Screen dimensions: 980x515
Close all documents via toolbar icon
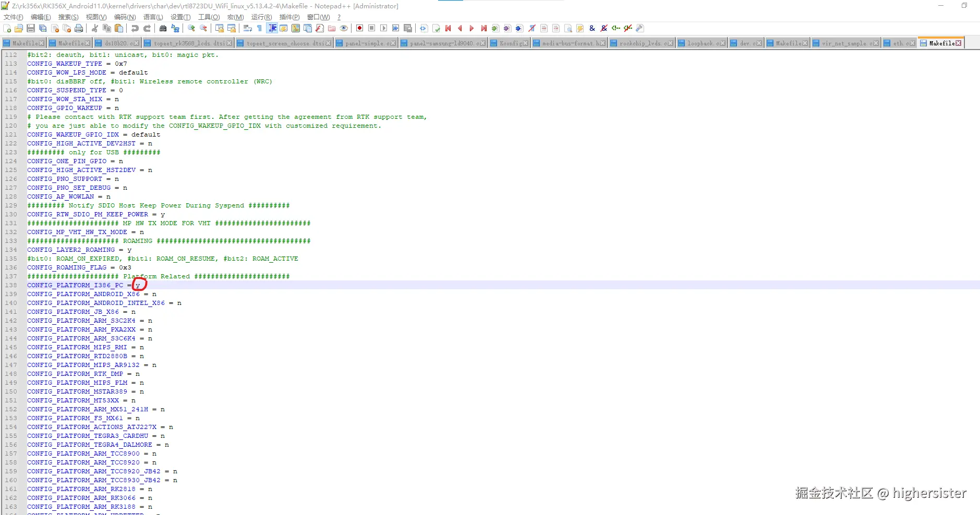coord(67,28)
